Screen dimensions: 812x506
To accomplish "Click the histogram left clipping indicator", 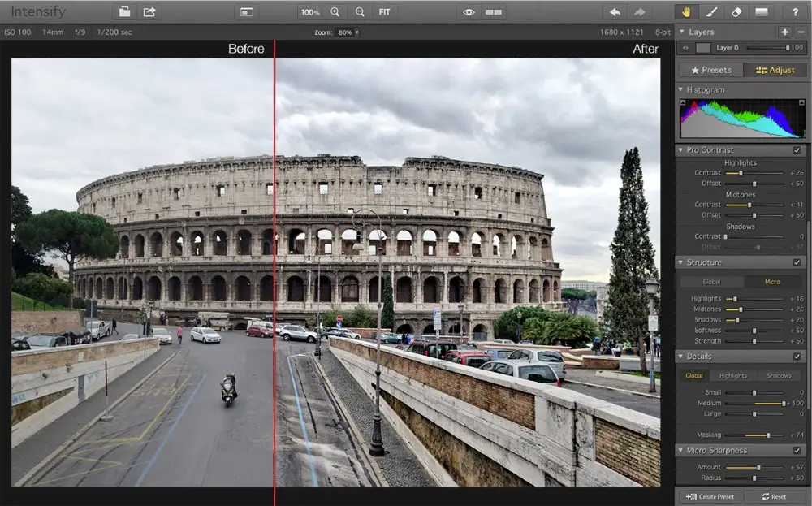I will pos(683,102).
